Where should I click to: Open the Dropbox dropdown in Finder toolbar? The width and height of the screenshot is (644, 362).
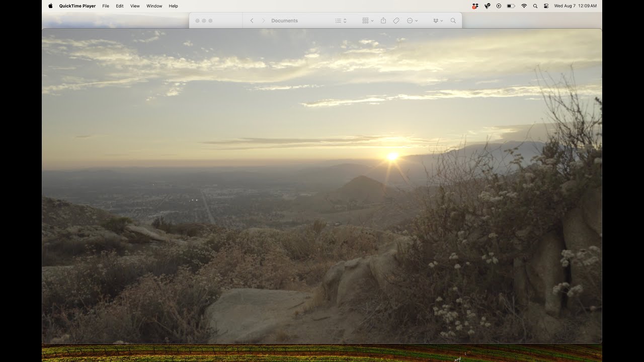click(x=438, y=21)
